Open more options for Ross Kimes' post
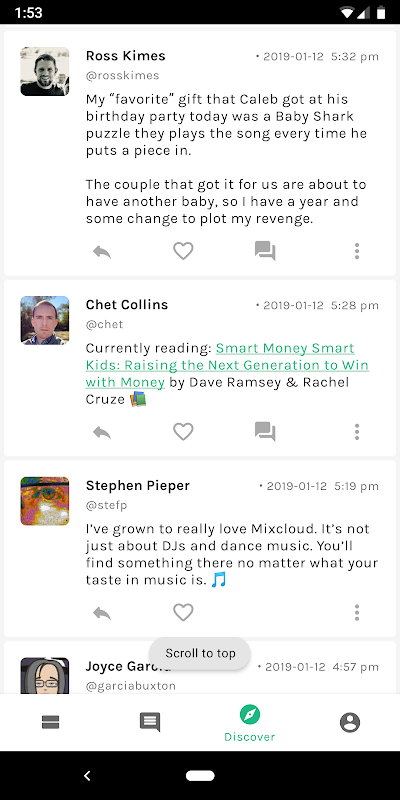Viewport: 400px width, 800px height. pyautogui.click(x=357, y=251)
